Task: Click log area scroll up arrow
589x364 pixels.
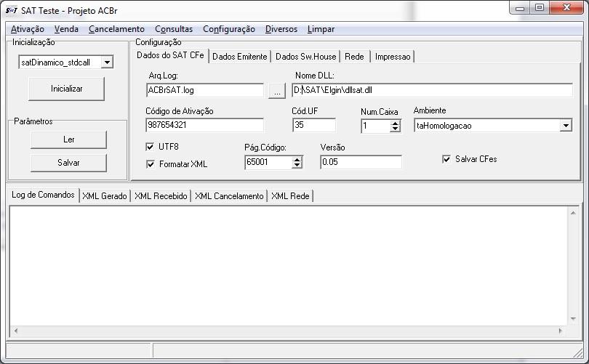Action: pyautogui.click(x=573, y=213)
